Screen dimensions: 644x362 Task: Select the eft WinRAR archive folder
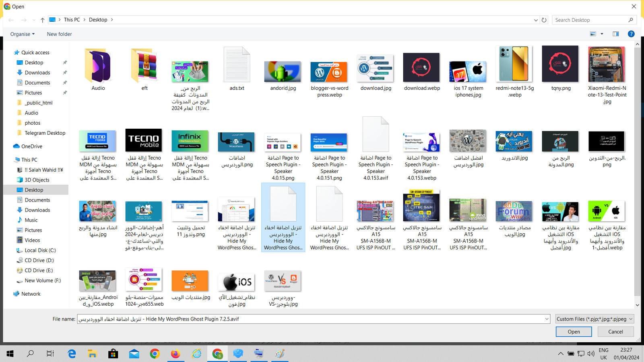coord(144,69)
